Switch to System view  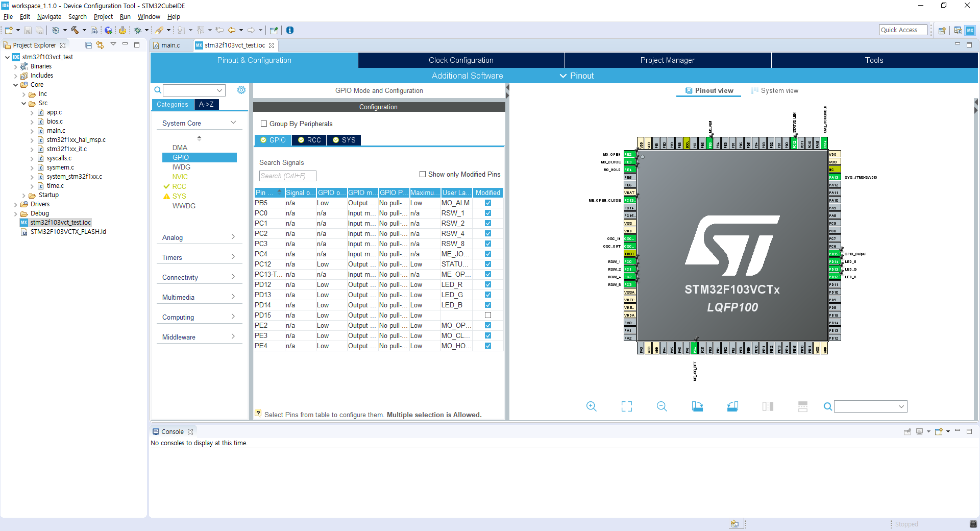(775, 90)
